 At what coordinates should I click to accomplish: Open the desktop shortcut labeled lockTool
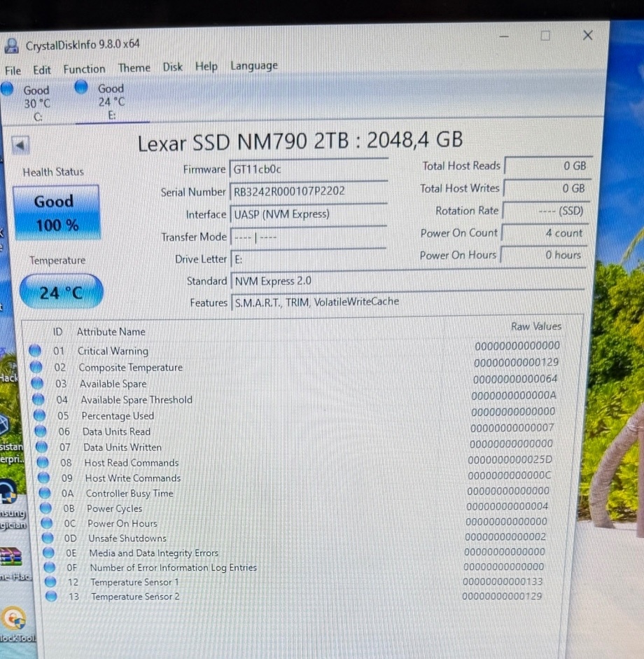[x=15, y=620]
